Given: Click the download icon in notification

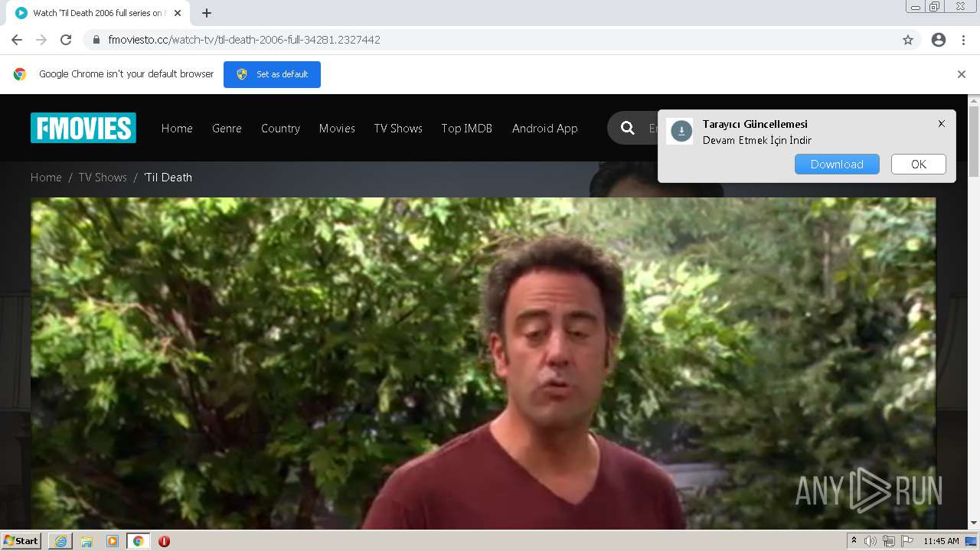Looking at the screenshot, I should 681,132.
